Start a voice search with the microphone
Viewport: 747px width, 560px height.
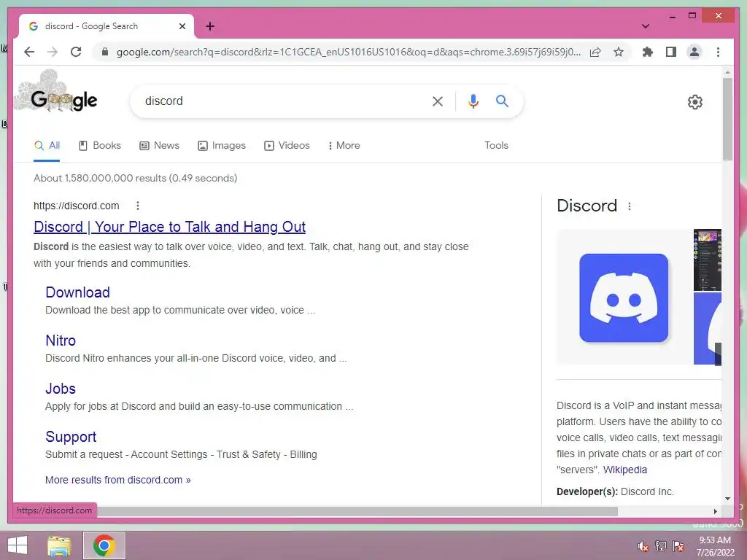pyautogui.click(x=473, y=101)
